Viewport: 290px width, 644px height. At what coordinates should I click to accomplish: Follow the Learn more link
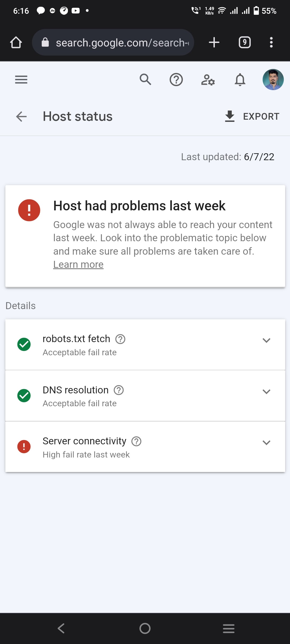(78, 265)
